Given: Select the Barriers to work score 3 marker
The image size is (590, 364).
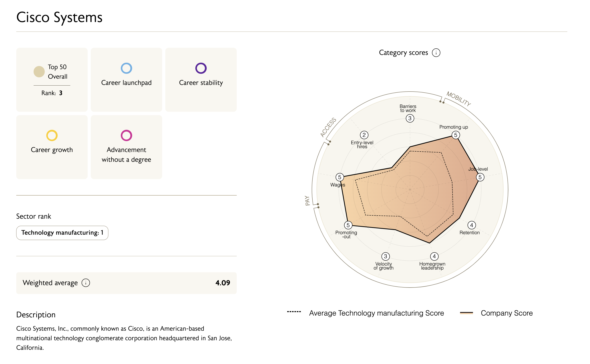Looking at the screenshot, I should tap(410, 118).
